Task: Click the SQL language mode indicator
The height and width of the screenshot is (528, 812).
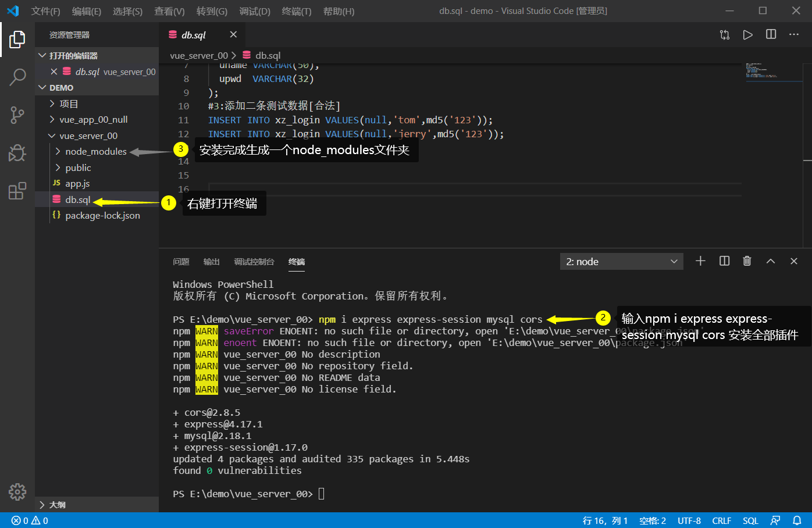Action: click(751, 520)
